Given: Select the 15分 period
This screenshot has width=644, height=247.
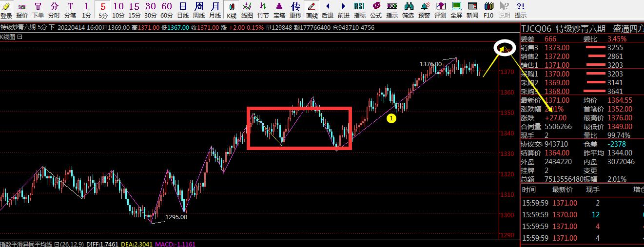Looking at the screenshot, I should tap(135, 10).
